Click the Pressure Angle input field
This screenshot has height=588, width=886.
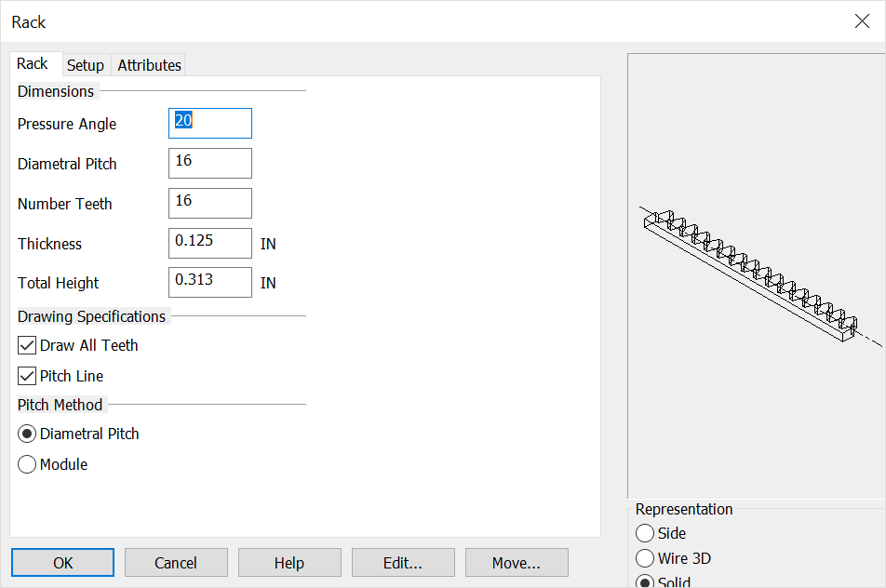click(x=209, y=123)
